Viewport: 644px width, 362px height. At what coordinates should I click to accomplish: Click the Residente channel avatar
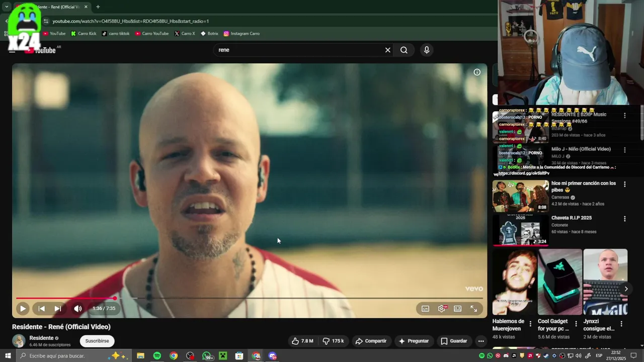[x=19, y=341]
